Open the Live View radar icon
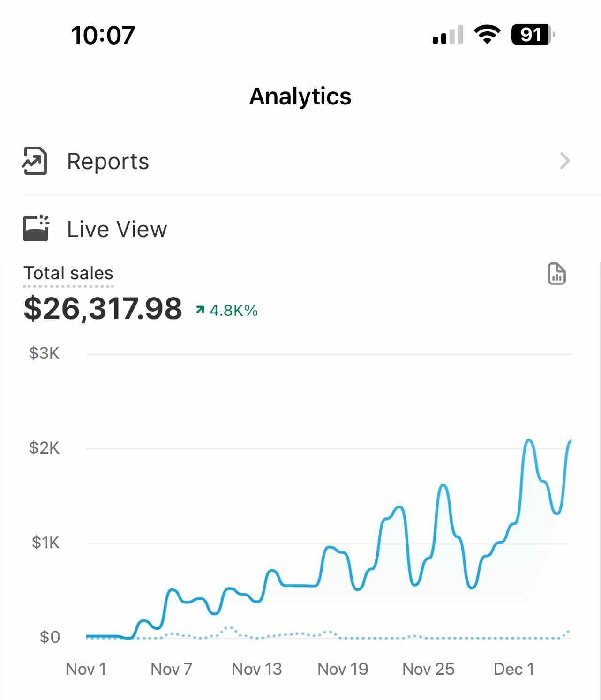601x700 pixels. tap(35, 229)
